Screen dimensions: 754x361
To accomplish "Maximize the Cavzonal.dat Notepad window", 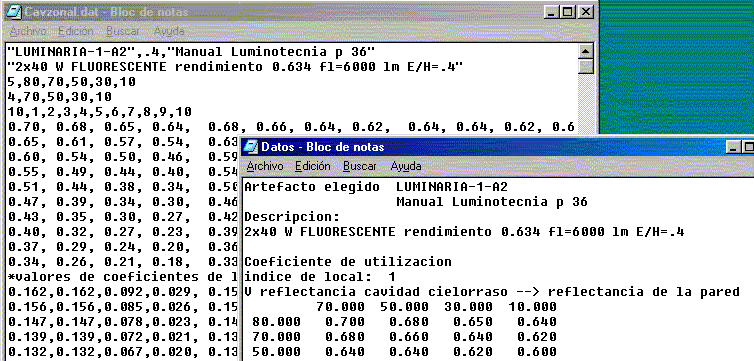I will pyautogui.click(x=568, y=12).
